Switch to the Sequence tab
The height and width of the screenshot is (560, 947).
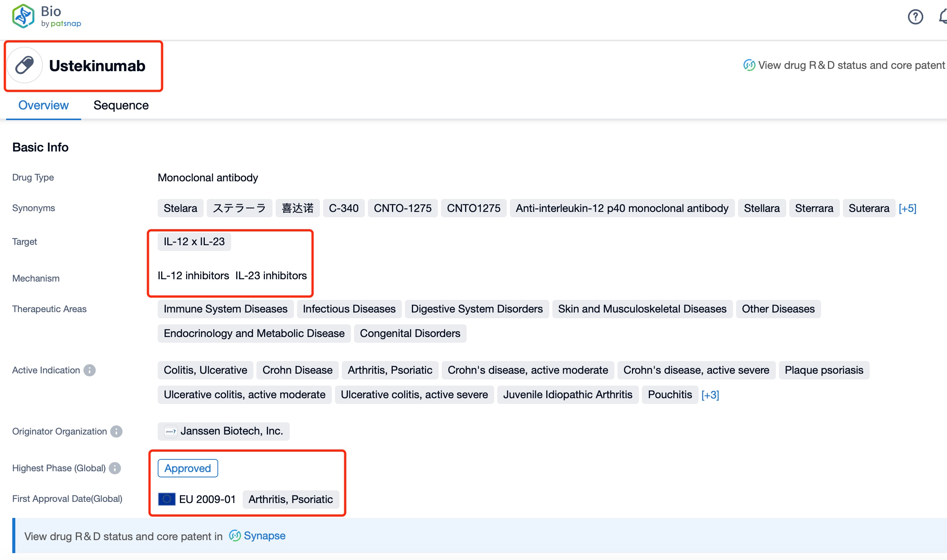121,105
